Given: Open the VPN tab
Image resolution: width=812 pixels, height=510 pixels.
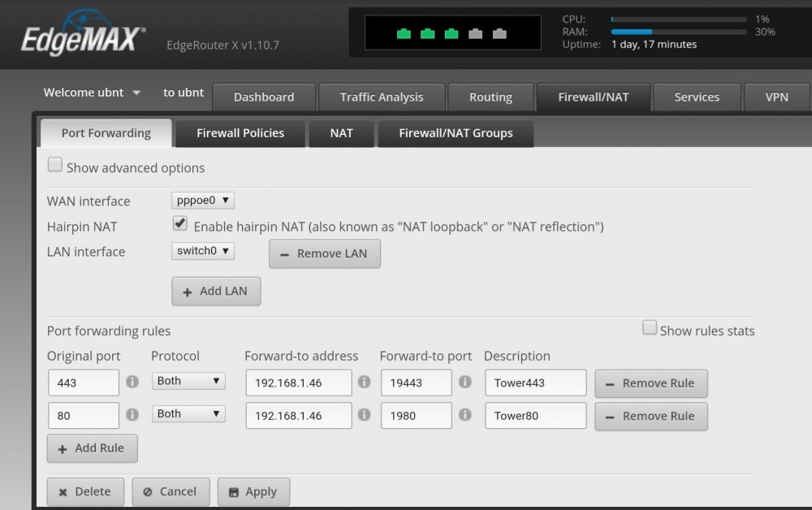Looking at the screenshot, I should click(776, 97).
